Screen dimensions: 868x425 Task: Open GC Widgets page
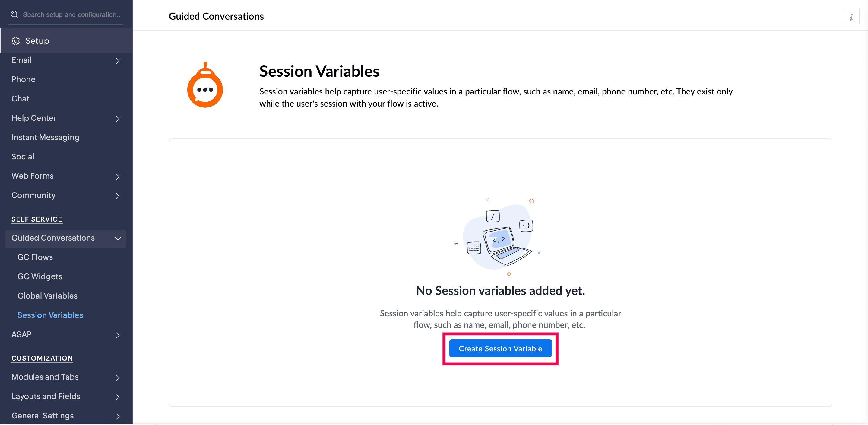(40, 276)
